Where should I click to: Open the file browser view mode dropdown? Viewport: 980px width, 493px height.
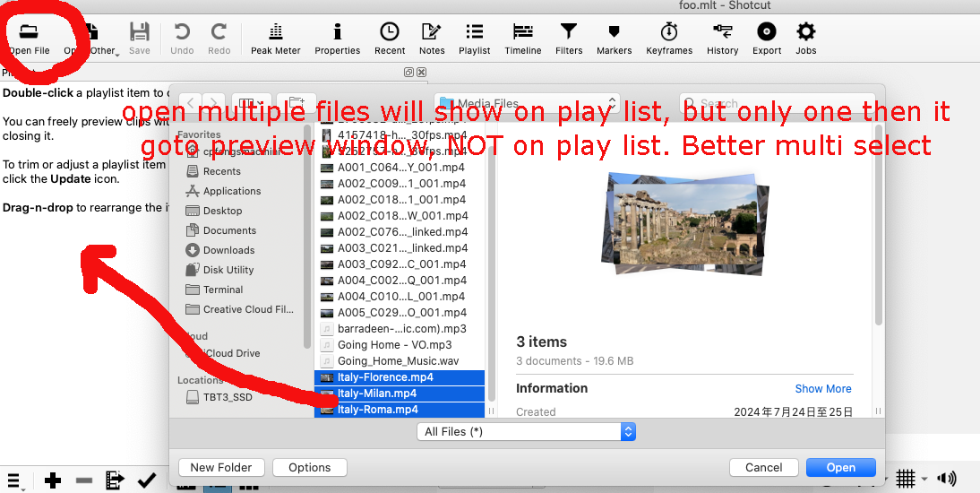(252, 103)
